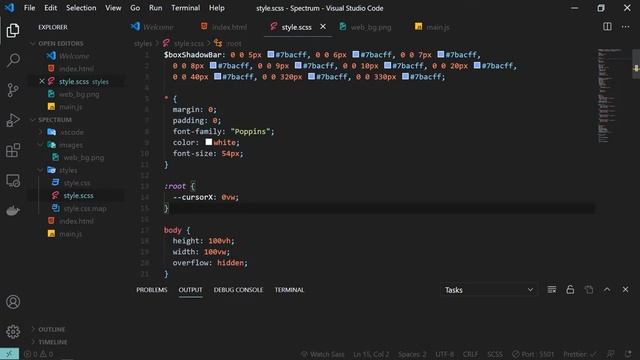Open the Go menu

pos(135,8)
